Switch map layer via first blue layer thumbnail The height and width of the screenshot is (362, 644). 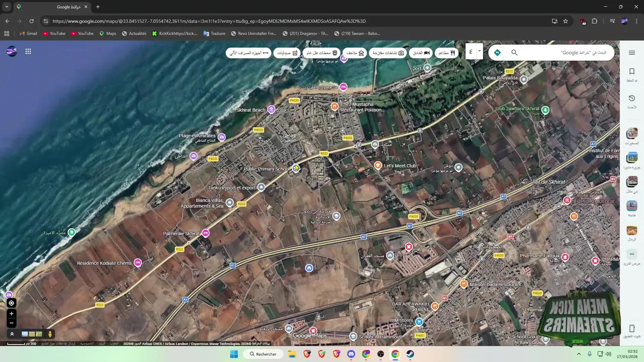[x=25, y=334]
